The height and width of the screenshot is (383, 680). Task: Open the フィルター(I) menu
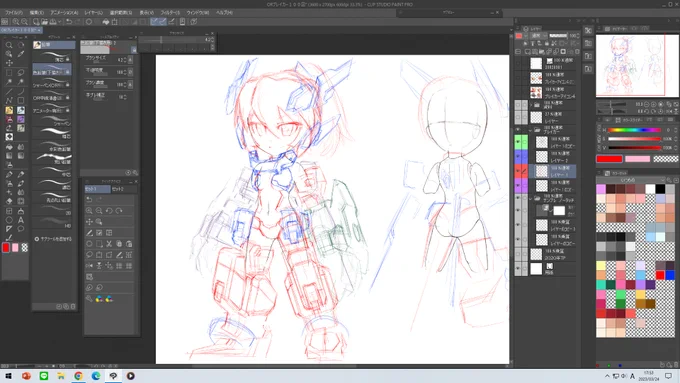click(170, 13)
